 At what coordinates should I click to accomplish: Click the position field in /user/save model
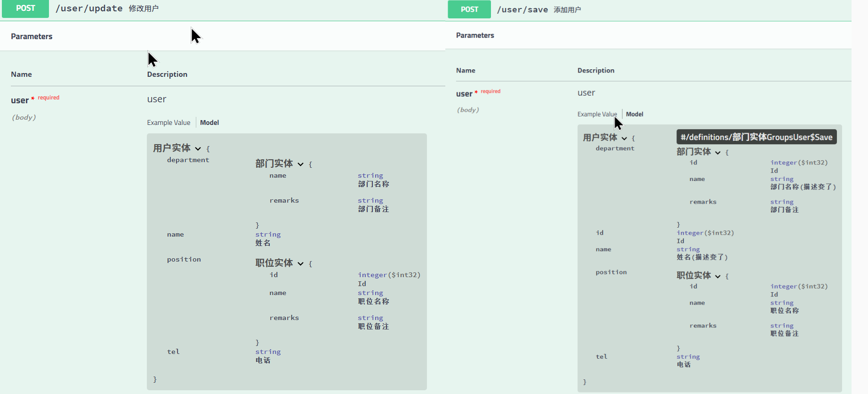click(611, 272)
